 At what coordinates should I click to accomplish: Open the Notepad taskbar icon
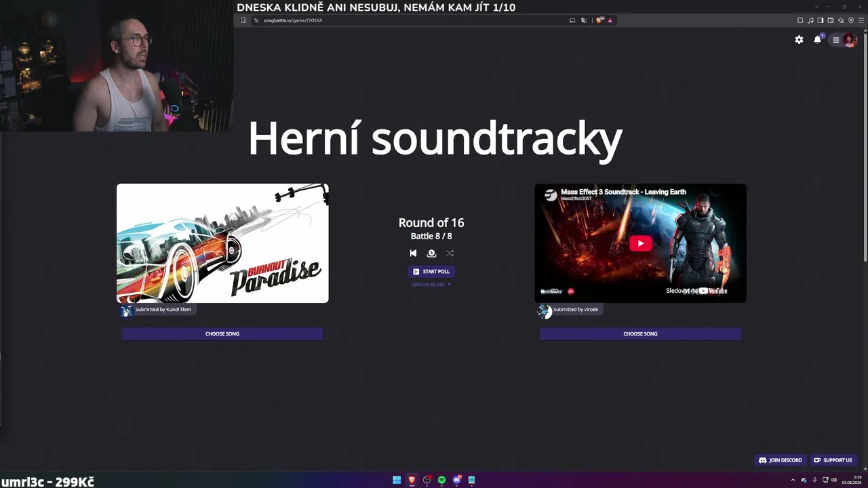[471, 480]
